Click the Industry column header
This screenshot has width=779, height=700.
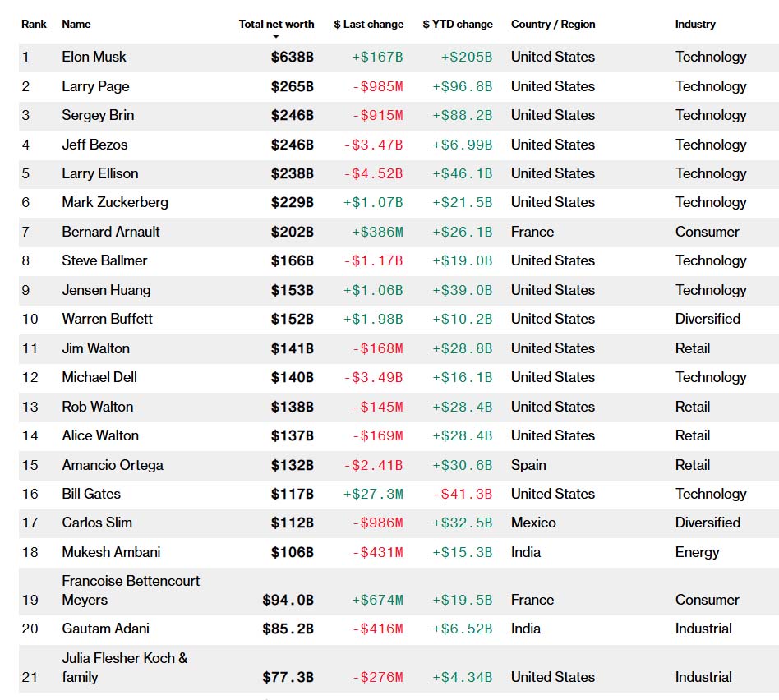pyautogui.click(x=695, y=24)
